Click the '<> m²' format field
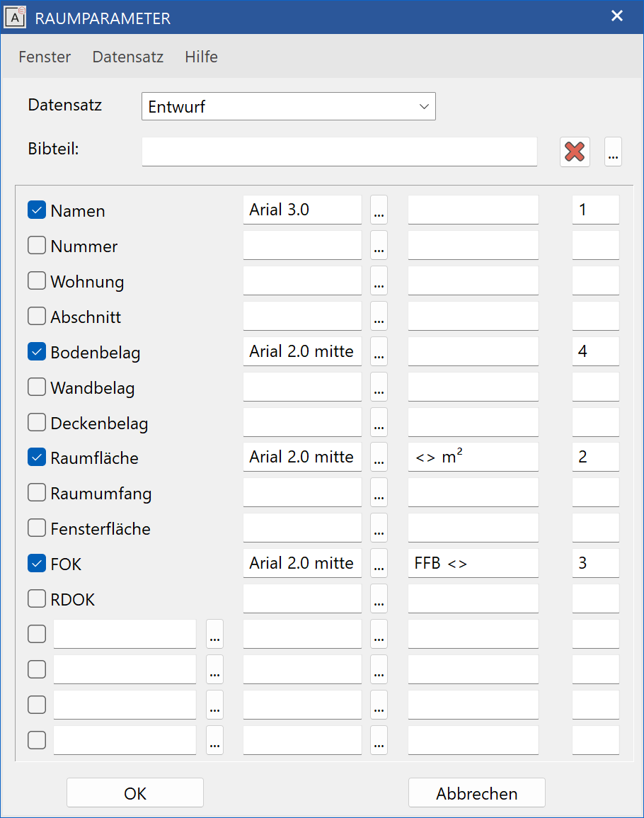Screen dimensions: 644x818 pos(473,457)
